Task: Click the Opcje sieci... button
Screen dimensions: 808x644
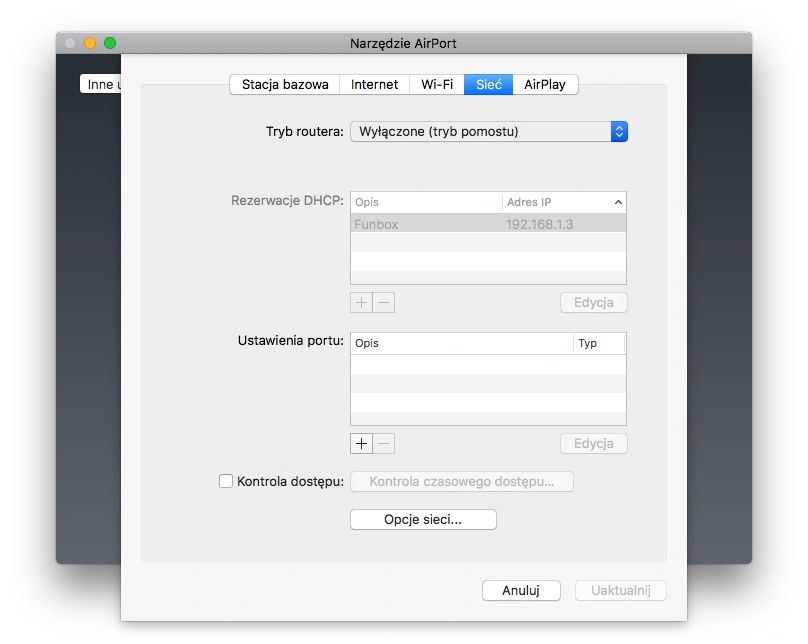Action: tap(423, 519)
